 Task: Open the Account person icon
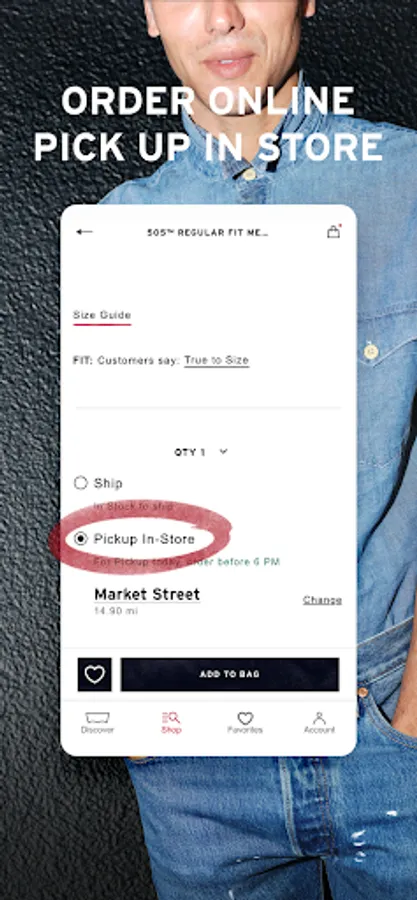[319, 718]
